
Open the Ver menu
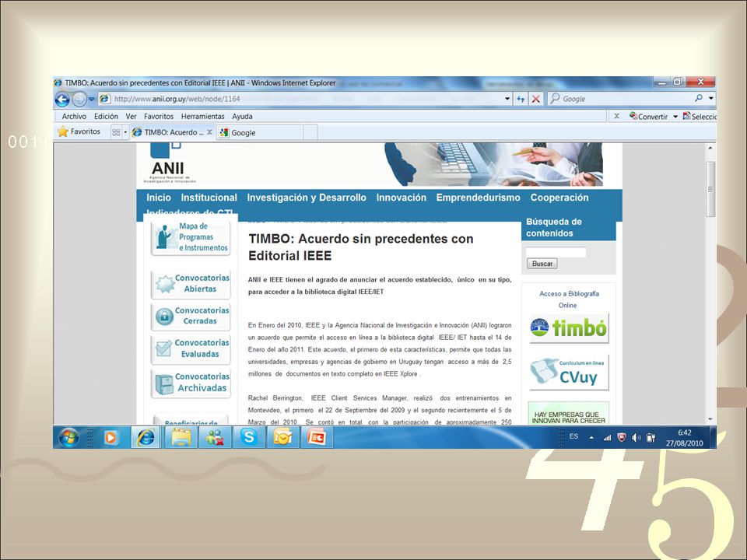131,116
